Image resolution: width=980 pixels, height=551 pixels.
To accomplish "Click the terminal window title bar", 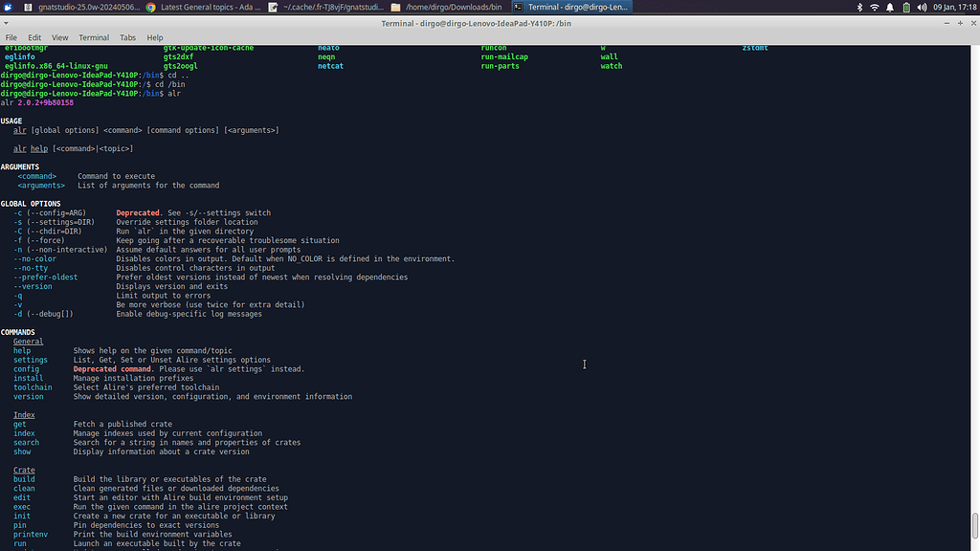I will [x=489, y=23].
